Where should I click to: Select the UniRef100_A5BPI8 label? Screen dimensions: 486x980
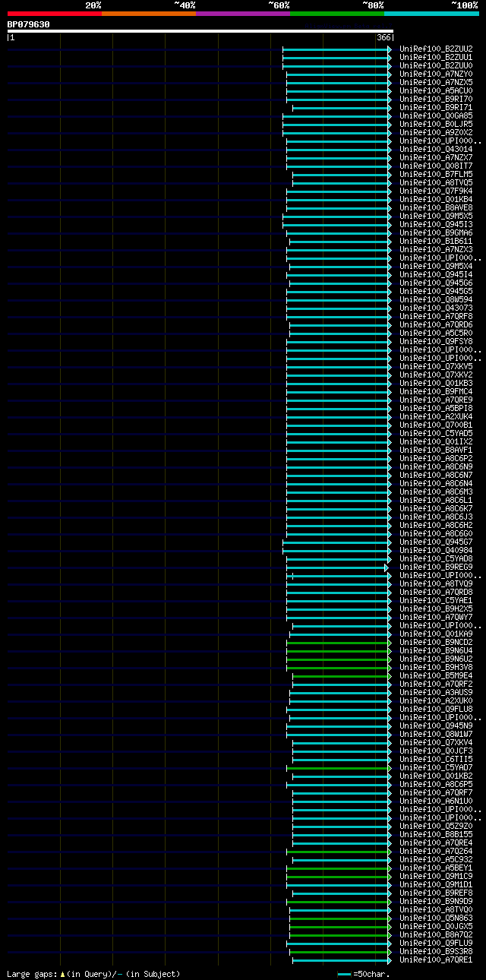[436, 408]
